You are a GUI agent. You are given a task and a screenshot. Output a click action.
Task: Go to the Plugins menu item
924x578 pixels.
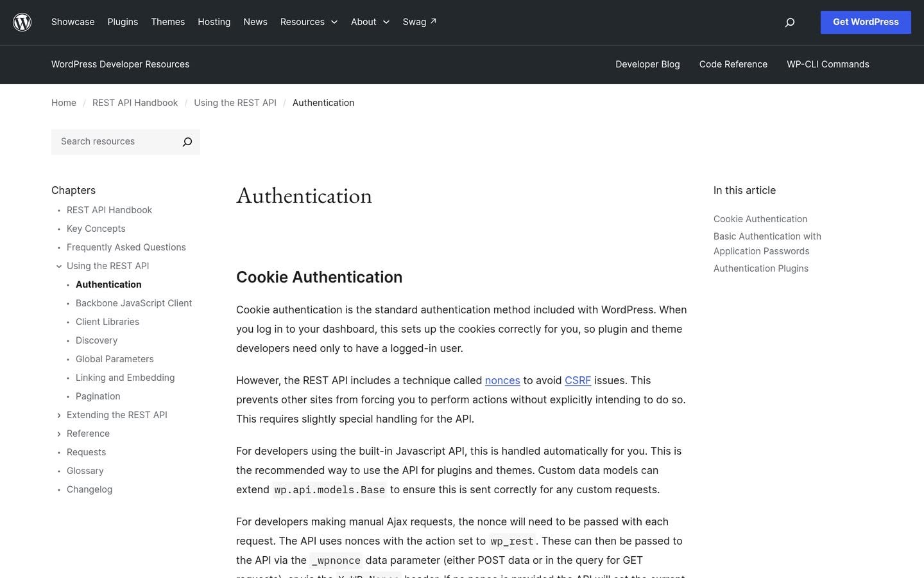[123, 22]
